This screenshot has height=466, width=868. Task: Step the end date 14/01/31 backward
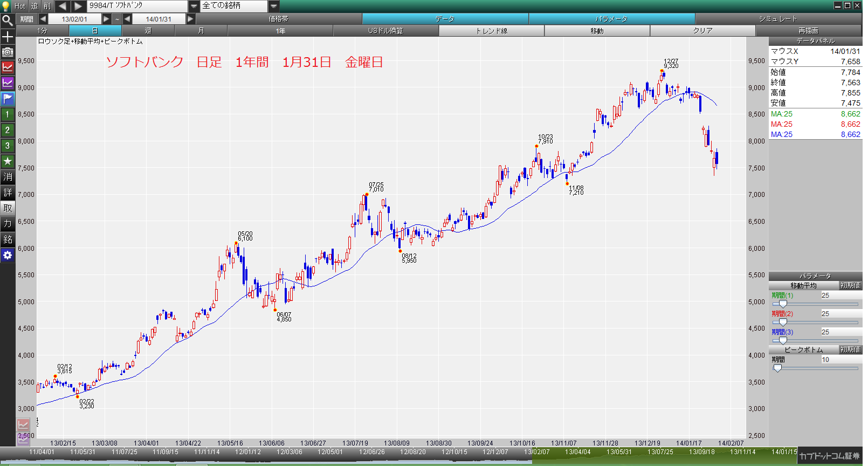pos(127,19)
